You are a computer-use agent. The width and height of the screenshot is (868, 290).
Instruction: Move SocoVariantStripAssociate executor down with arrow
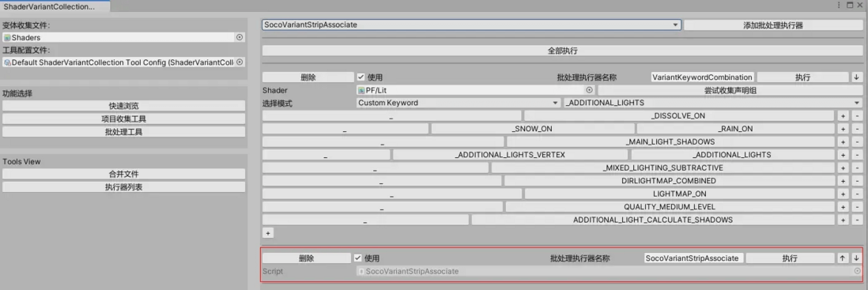pyautogui.click(x=856, y=258)
